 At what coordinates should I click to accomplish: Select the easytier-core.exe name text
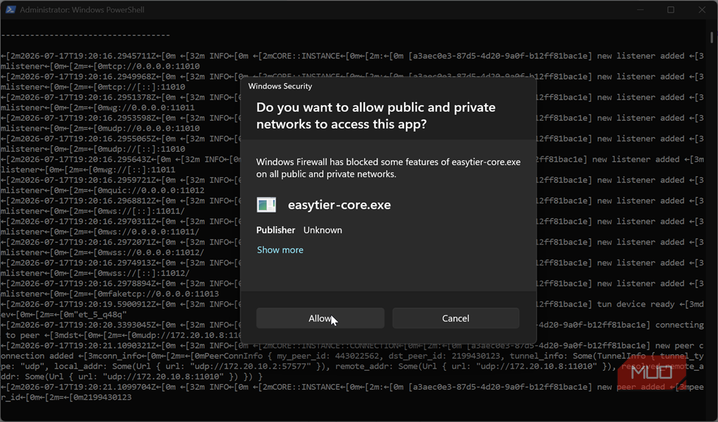click(x=339, y=205)
